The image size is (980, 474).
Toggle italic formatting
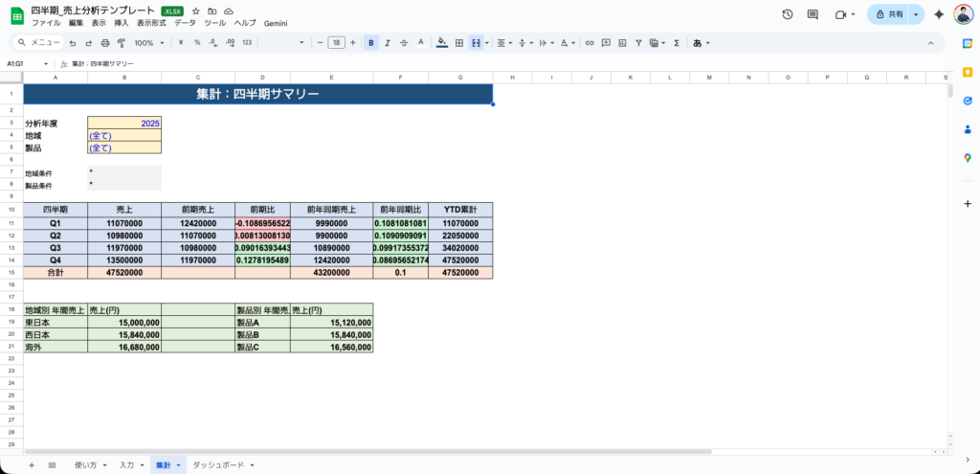[388, 43]
